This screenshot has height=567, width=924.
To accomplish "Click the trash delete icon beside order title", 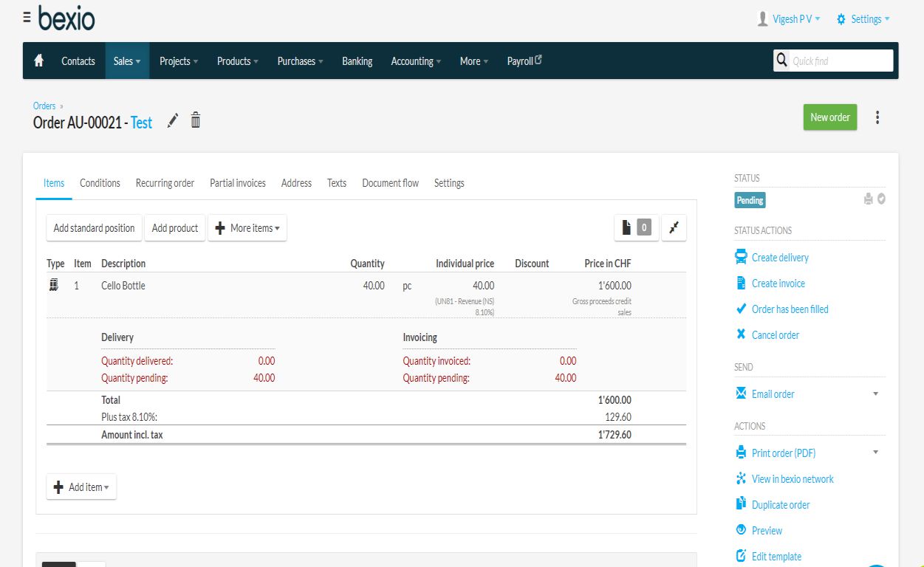I will 196,120.
